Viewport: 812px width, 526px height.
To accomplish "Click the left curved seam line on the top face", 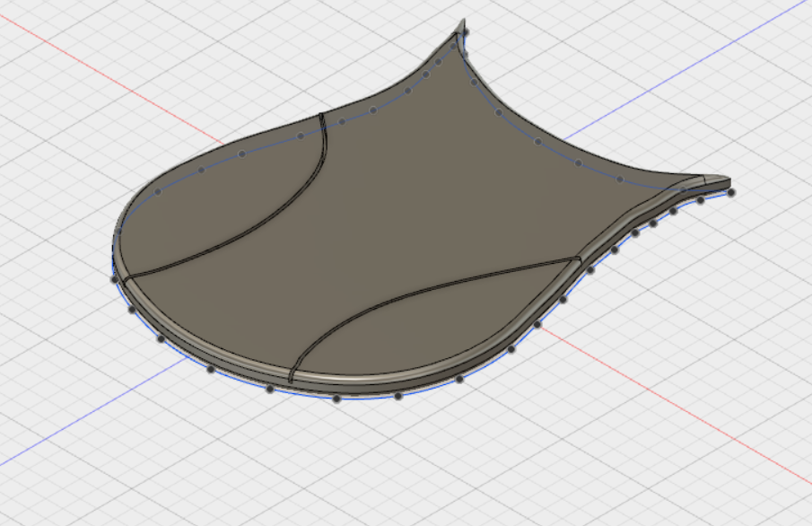I will pyautogui.click(x=269, y=224).
